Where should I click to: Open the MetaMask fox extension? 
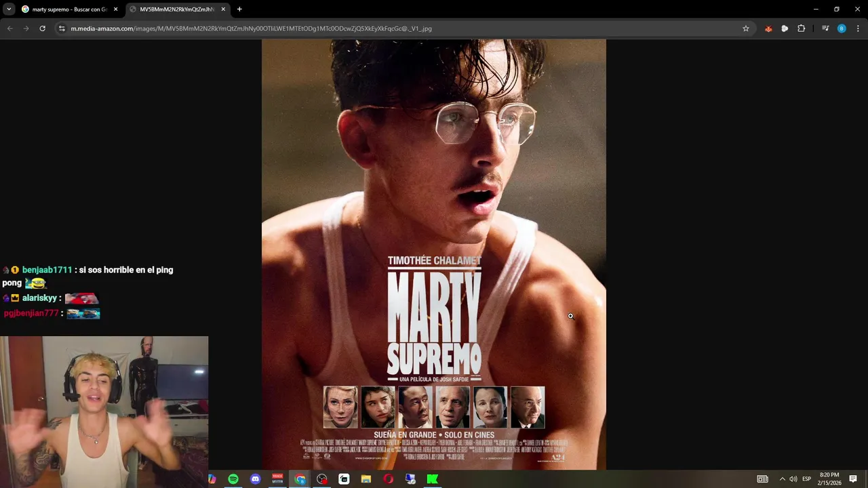(768, 28)
